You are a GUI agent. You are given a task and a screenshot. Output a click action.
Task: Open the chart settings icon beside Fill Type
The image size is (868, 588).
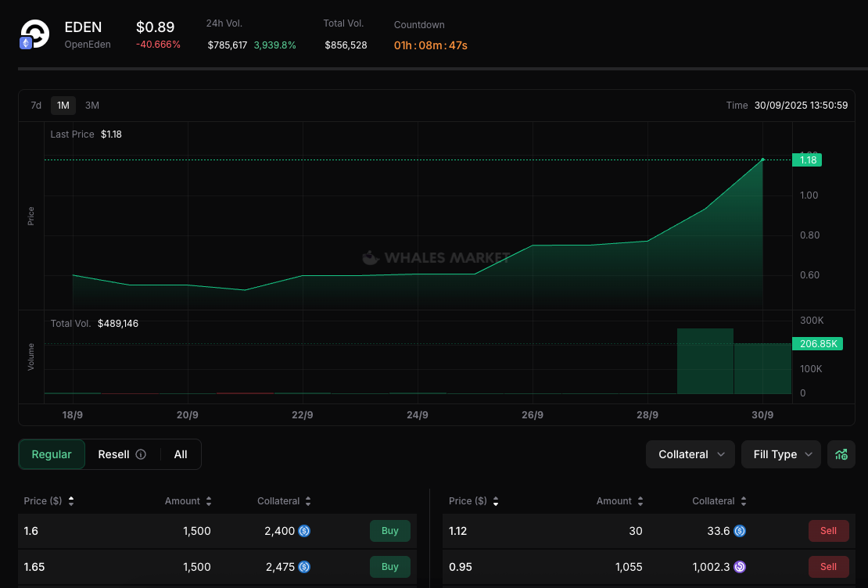(x=841, y=454)
